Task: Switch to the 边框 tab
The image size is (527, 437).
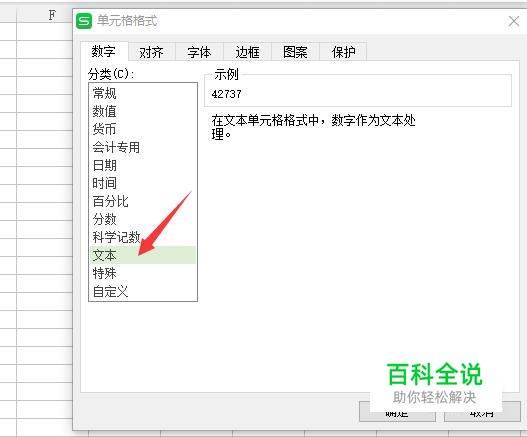Action: [247, 52]
